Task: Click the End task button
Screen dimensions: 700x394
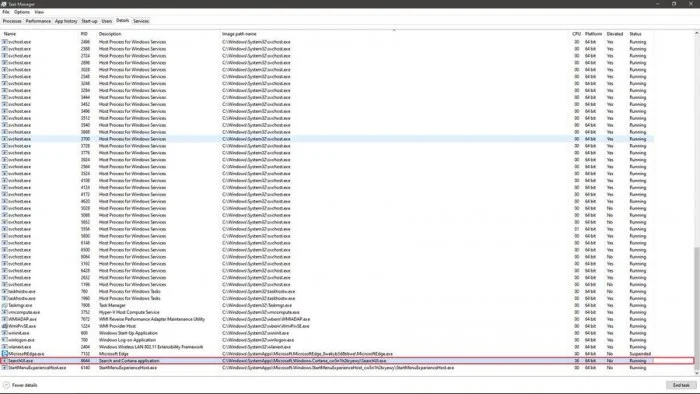Action: pyautogui.click(x=681, y=385)
